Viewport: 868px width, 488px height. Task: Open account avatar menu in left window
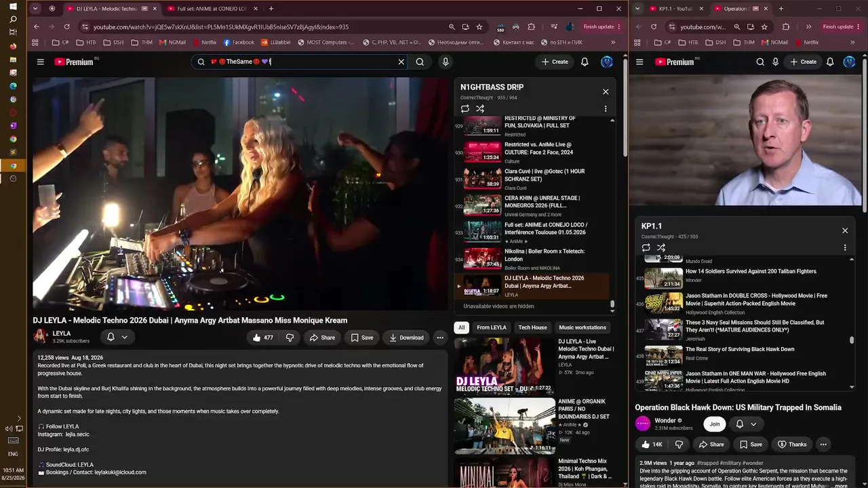[x=607, y=62]
